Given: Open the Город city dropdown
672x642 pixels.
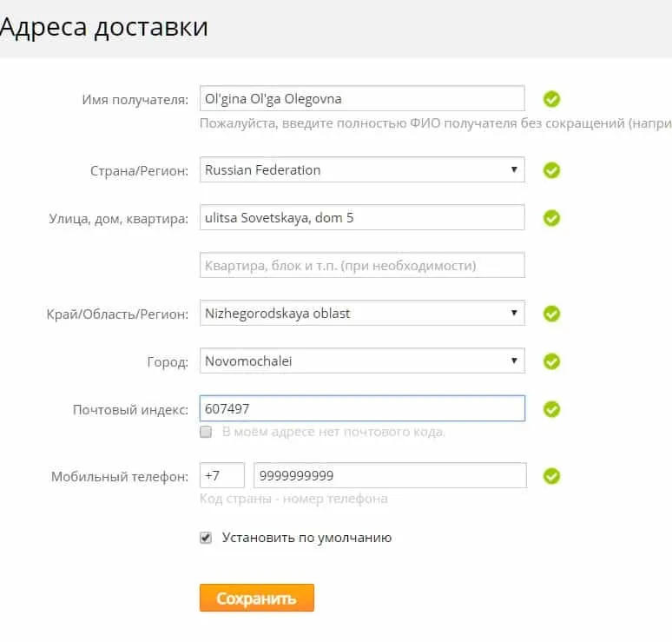Looking at the screenshot, I should pyautogui.click(x=362, y=361).
